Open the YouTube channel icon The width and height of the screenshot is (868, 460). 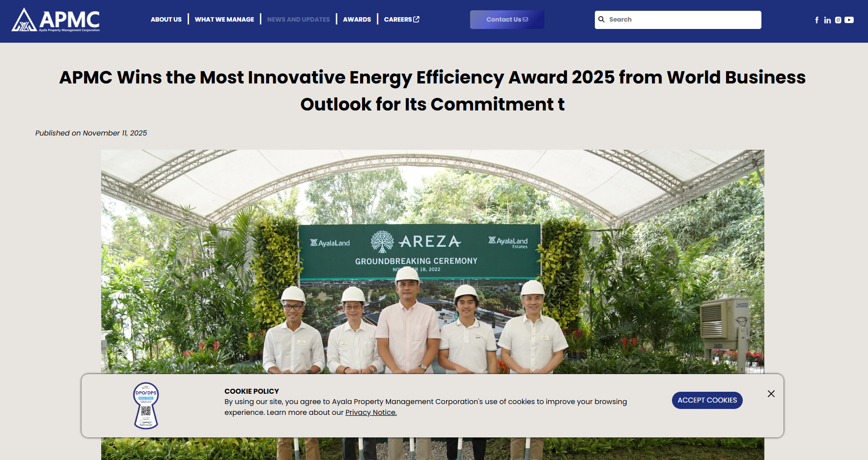click(x=849, y=20)
